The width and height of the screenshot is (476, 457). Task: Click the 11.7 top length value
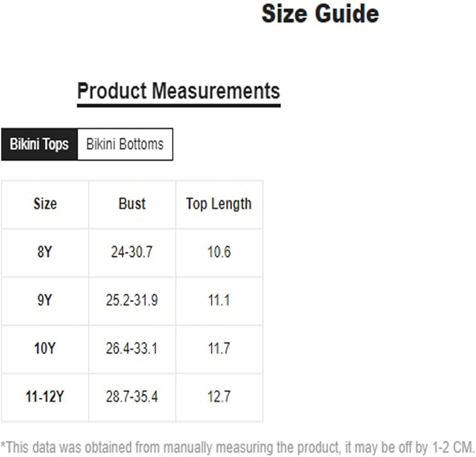pyautogui.click(x=219, y=349)
